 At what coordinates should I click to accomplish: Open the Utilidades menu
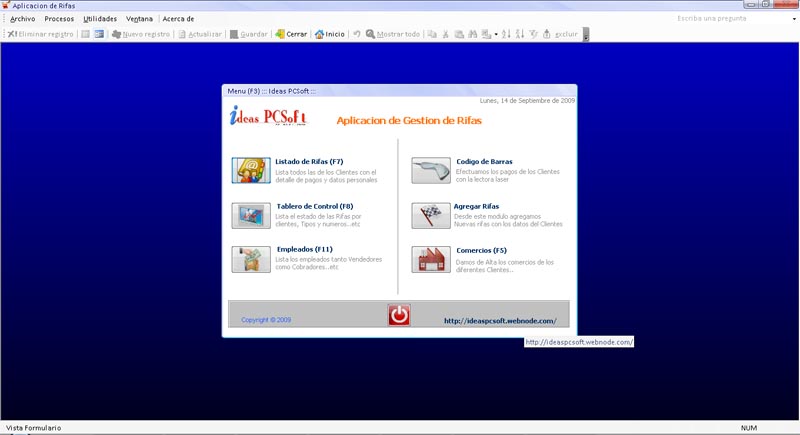(x=100, y=19)
